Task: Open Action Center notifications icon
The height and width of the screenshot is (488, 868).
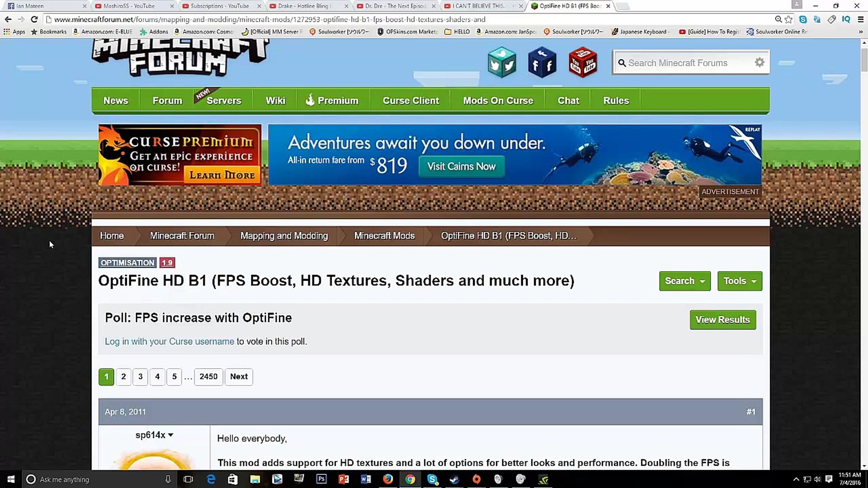Action: click(x=829, y=479)
